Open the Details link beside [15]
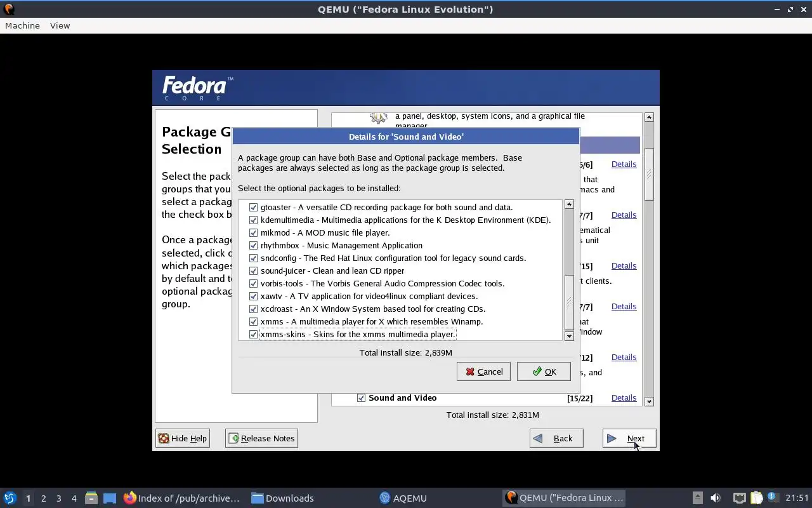812x508 pixels. pos(624,265)
